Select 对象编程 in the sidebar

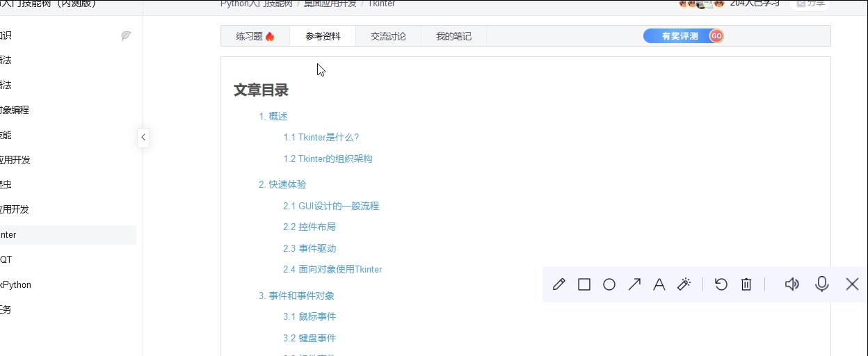pyautogui.click(x=15, y=110)
